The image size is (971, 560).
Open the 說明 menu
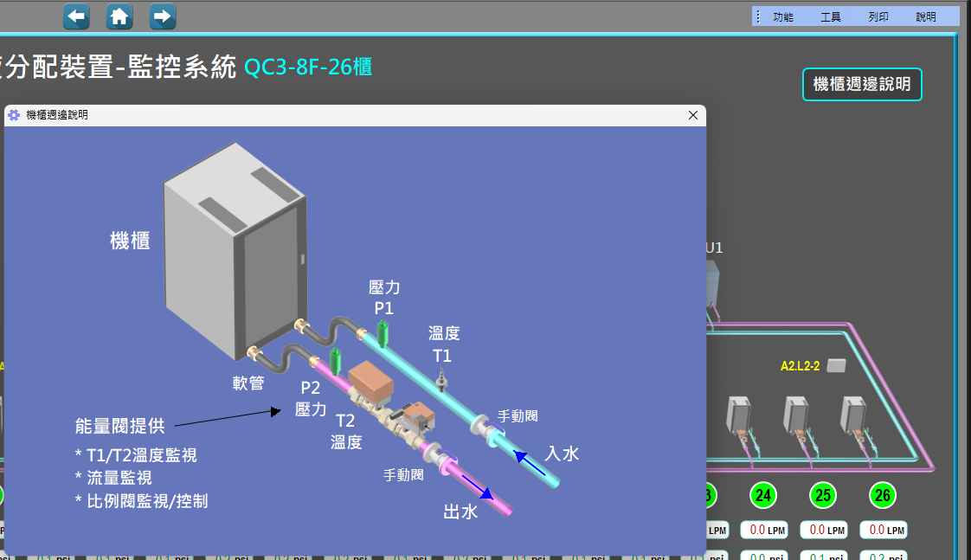point(925,16)
